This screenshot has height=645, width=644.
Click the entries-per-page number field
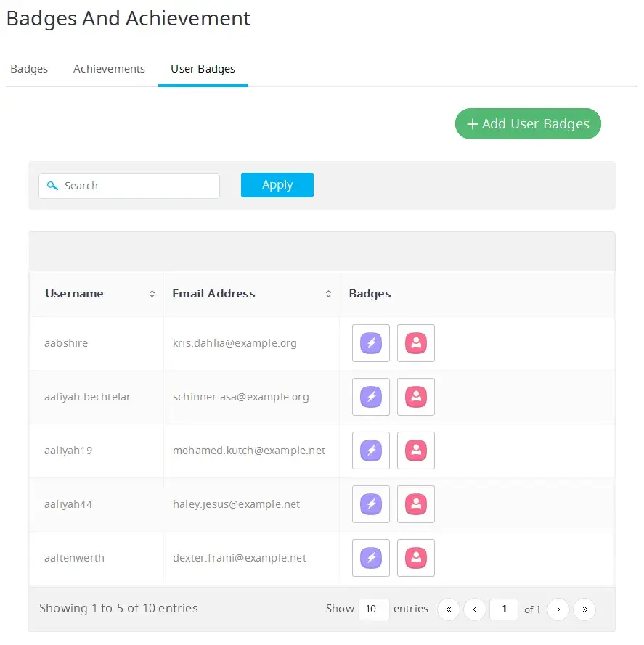(x=373, y=609)
